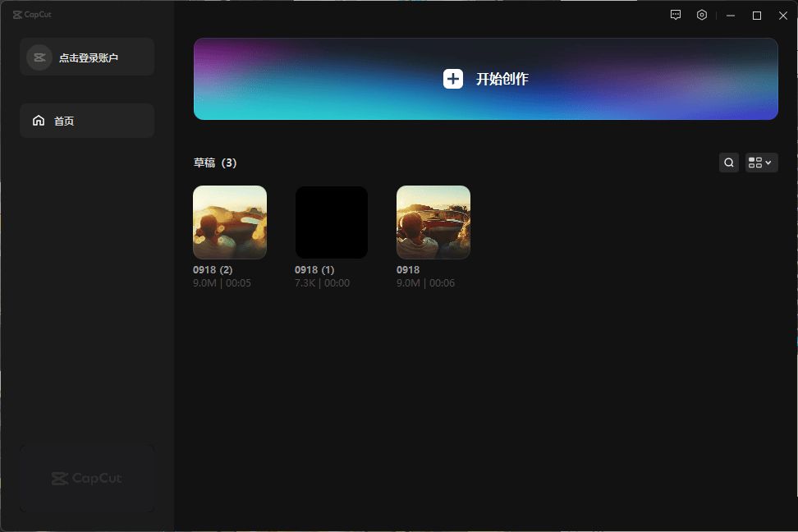Click the feedback speech bubble icon
798x532 pixels.
(676, 15)
